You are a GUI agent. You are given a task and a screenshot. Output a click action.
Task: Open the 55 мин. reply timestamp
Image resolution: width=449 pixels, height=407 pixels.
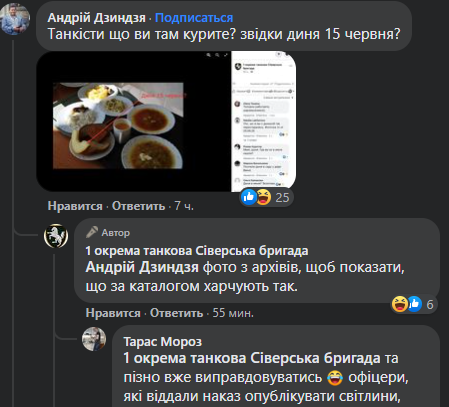click(x=233, y=313)
